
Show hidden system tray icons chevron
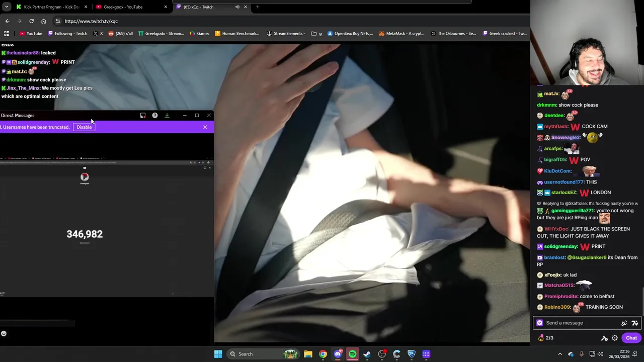point(560,354)
